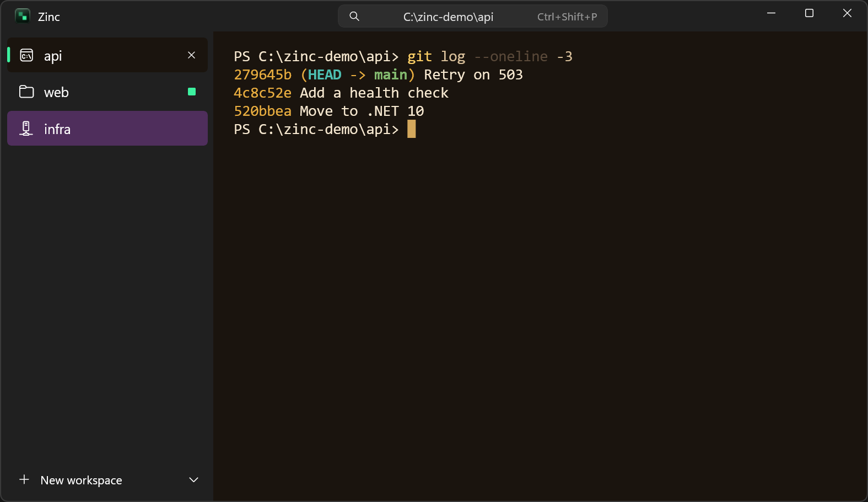This screenshot has height=502, width=868.
Task: Switch to the web workspace
Action: point(107,92)
